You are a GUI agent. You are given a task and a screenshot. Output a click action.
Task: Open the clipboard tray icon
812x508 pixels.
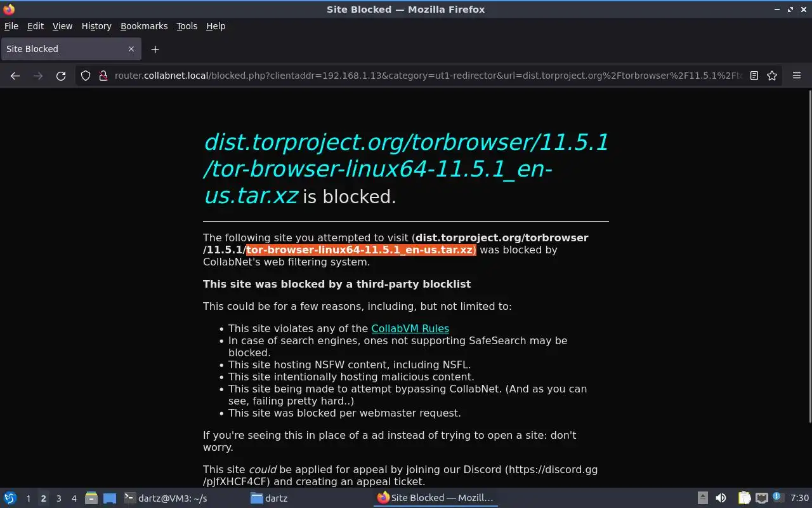pyautogui.click(x=744, y=498)
